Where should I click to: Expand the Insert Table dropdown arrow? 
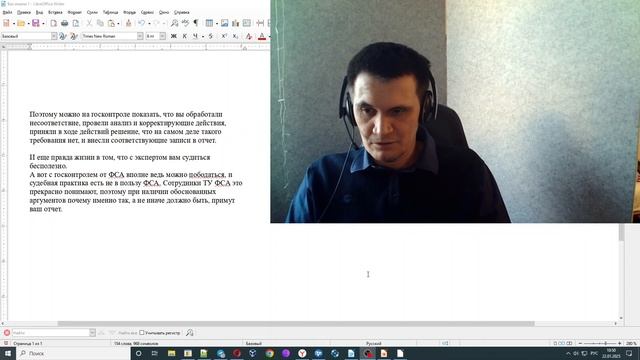[216, 23]
